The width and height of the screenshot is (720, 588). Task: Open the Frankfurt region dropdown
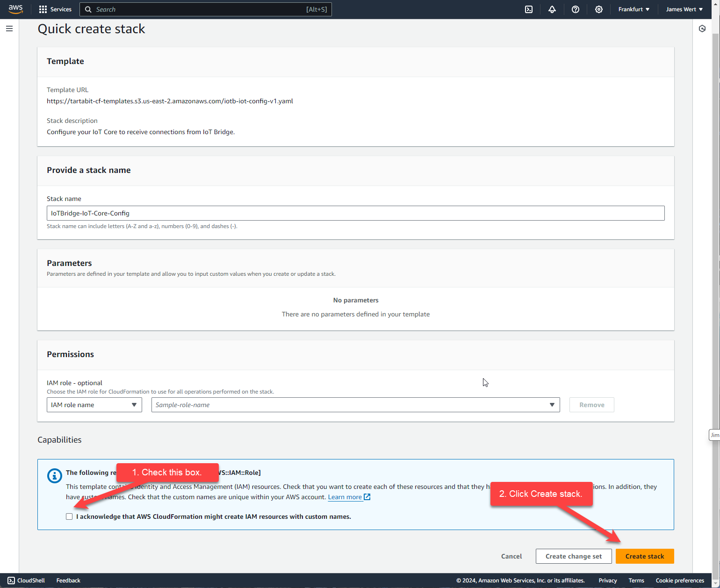point(634,9)
